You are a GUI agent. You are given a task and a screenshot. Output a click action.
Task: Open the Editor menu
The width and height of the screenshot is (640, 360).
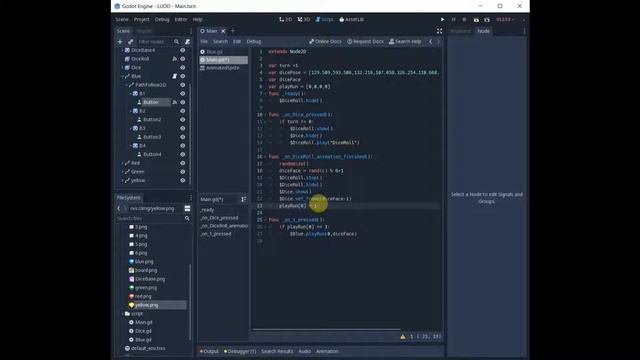(x=181, y=20)
